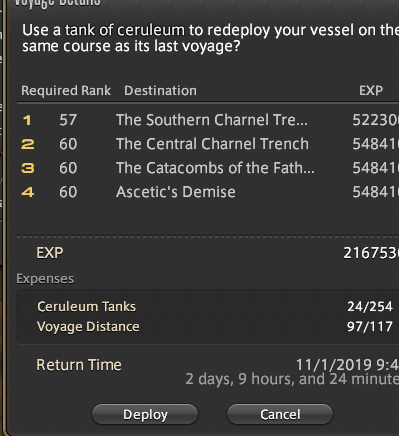Click the 24/254 ceruleum tank count

[370, 307]
